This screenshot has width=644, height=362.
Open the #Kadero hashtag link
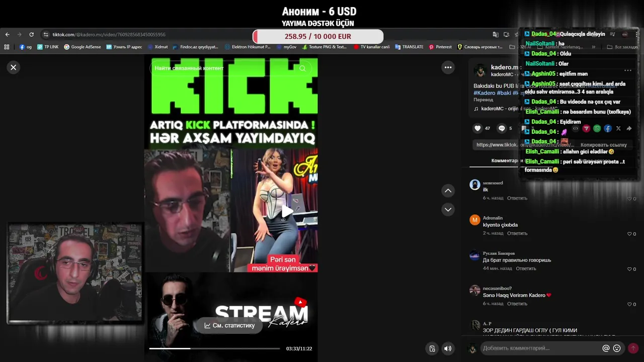[484, 93]
